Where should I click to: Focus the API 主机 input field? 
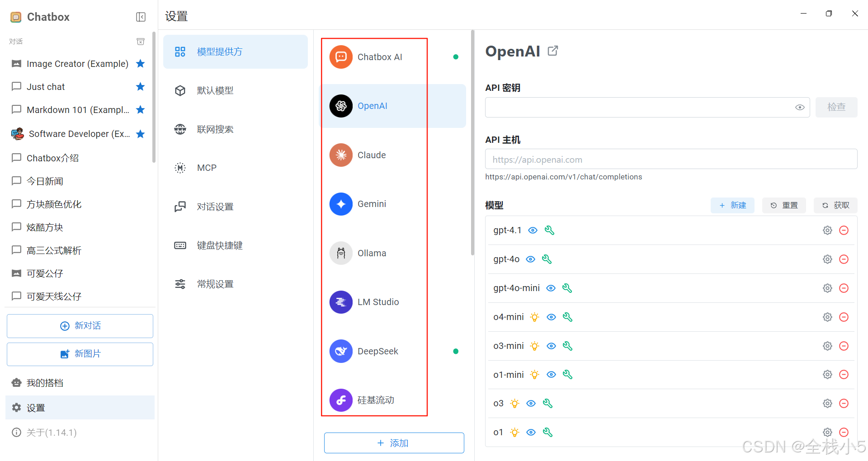click(671, 159)
